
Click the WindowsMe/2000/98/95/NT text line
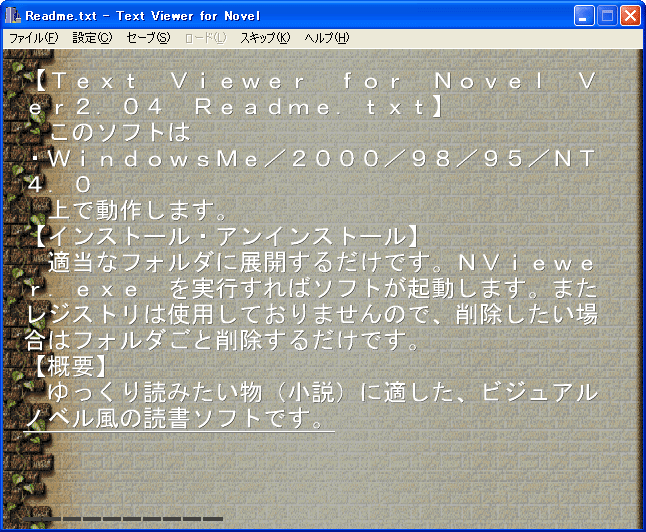(312, 159)
